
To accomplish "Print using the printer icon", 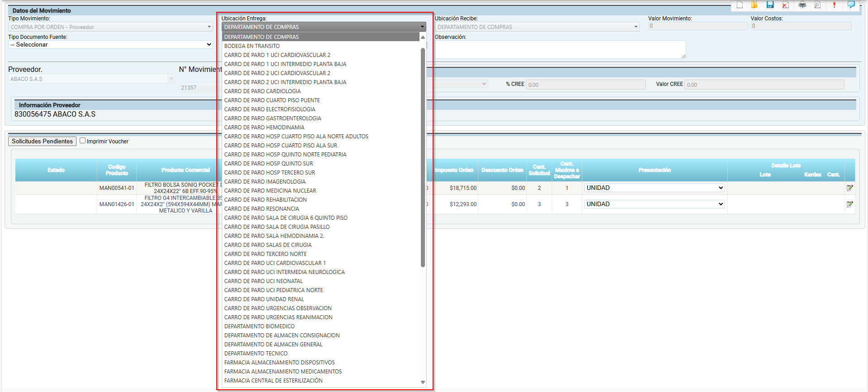I will (802, 5).
